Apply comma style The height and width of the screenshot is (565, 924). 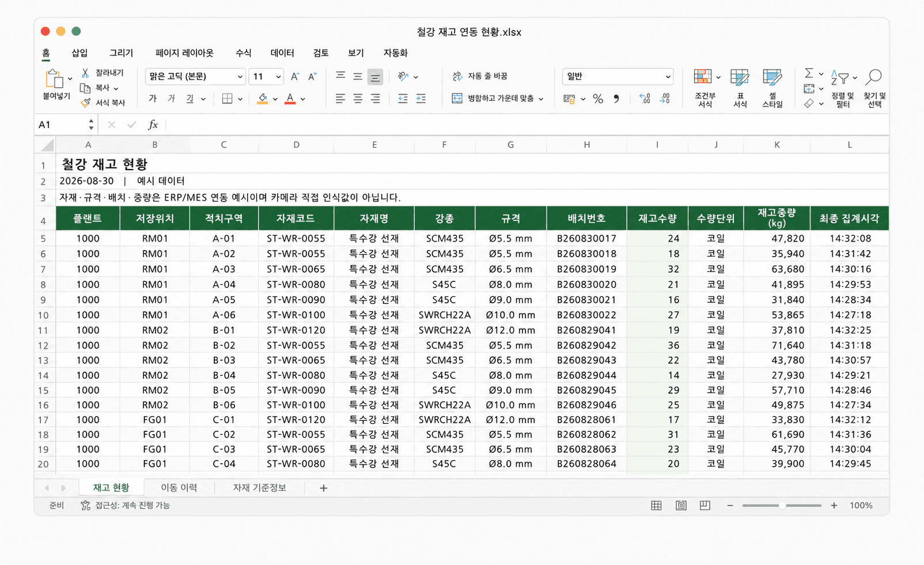tap(616, 99)
